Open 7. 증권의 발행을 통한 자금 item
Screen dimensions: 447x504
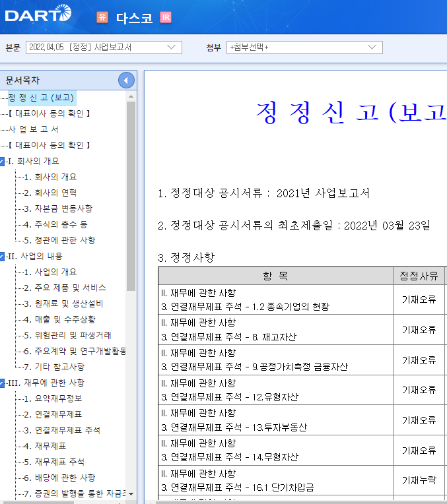(x=75, y=493)
